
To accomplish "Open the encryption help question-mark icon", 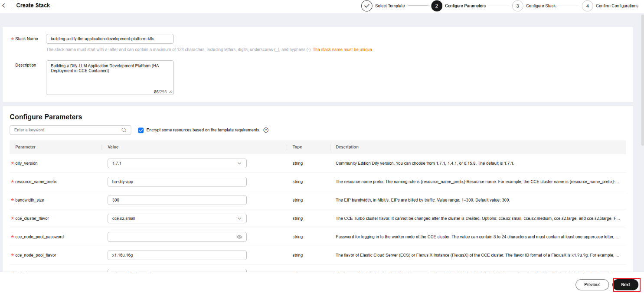I will [x=266, y=130].
